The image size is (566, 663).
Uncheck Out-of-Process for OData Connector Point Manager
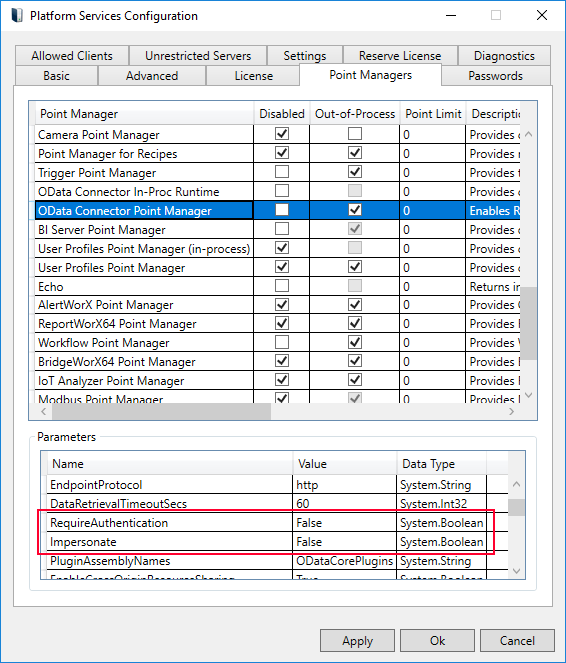(355, 210)
